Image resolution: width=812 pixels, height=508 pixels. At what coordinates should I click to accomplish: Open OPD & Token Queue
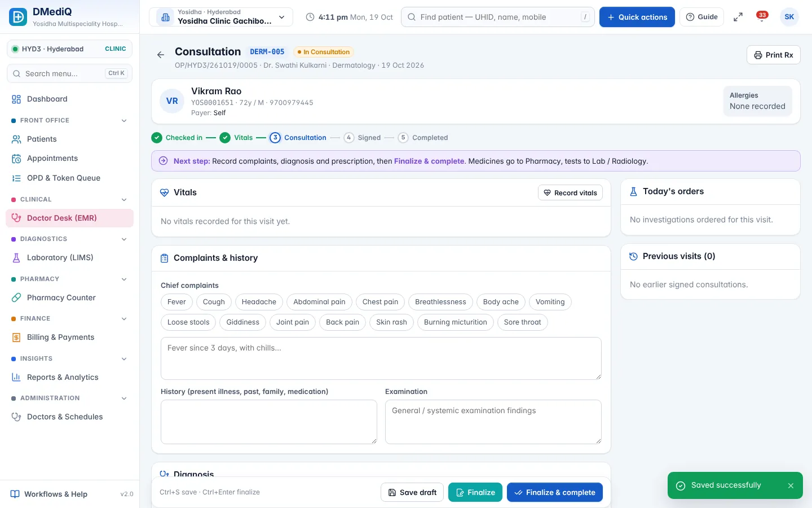69,178
